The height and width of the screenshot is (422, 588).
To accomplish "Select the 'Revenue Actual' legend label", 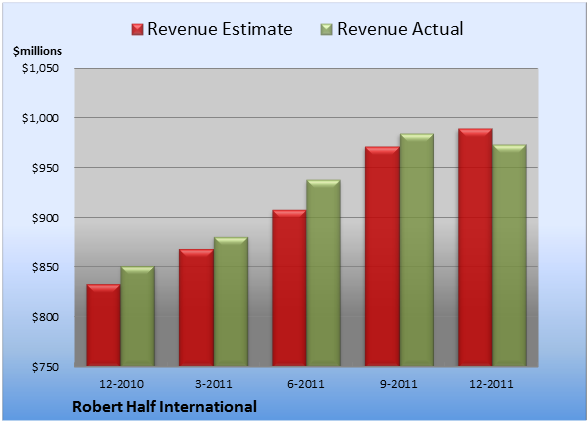I will coord(400,29).
